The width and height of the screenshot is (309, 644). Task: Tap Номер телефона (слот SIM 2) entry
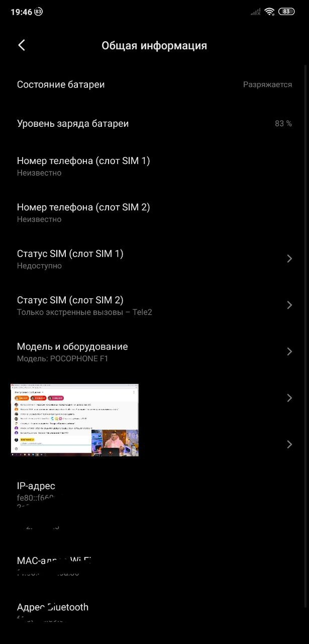click(x=154, y=212)
